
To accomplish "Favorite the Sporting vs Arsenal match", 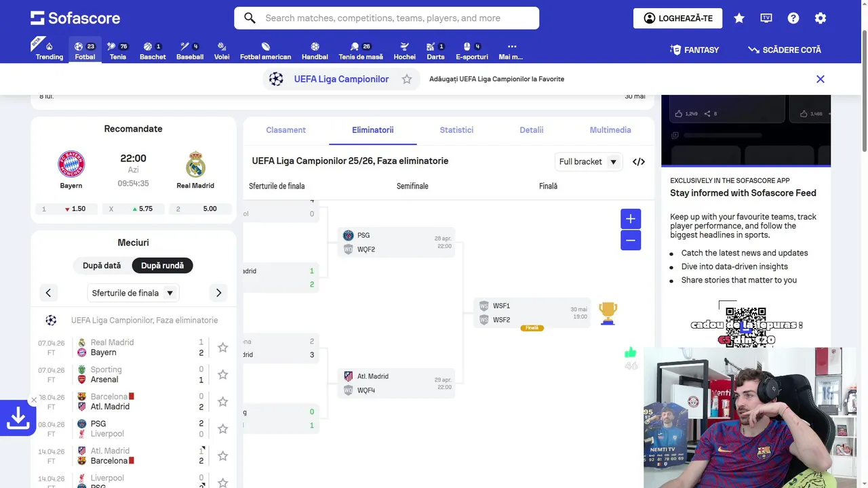I will pos(223,374).
